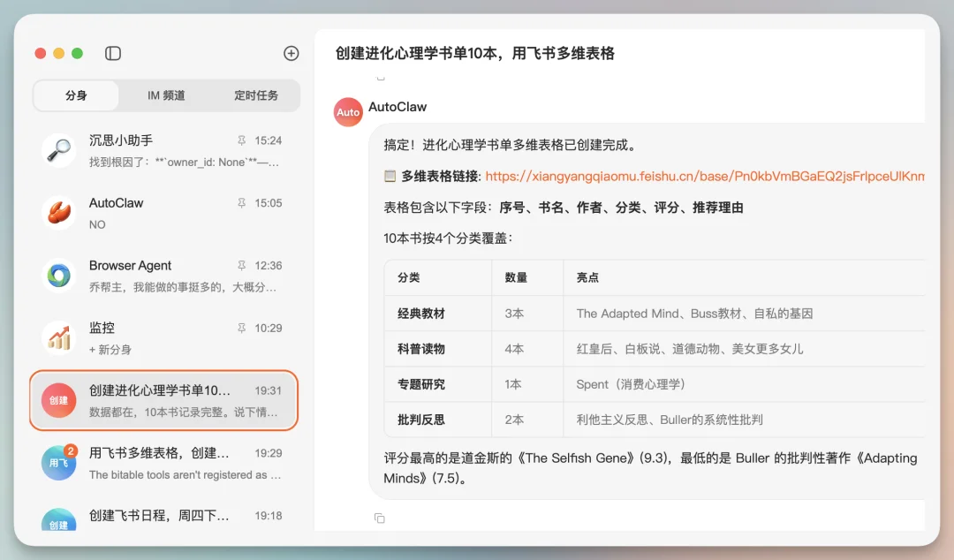
Task: Open the 定时任务 tab
Action: pos(255,95)
